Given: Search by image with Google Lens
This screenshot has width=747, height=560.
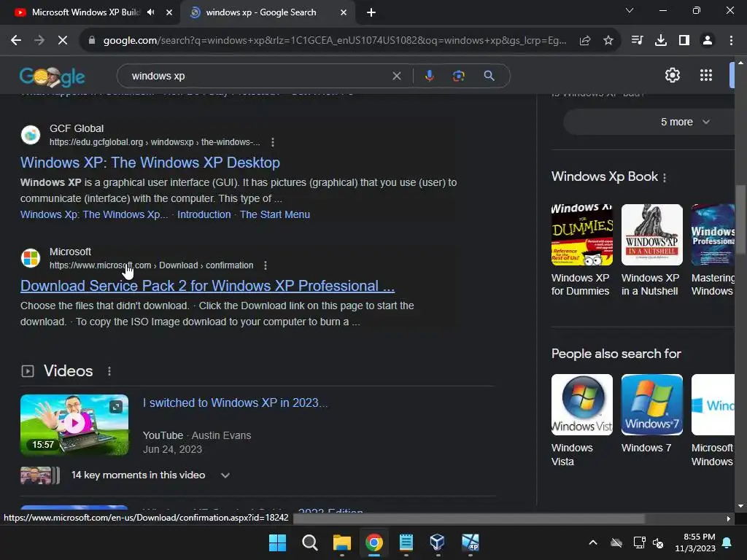Looking at the screenshot, I should [458, 76].
